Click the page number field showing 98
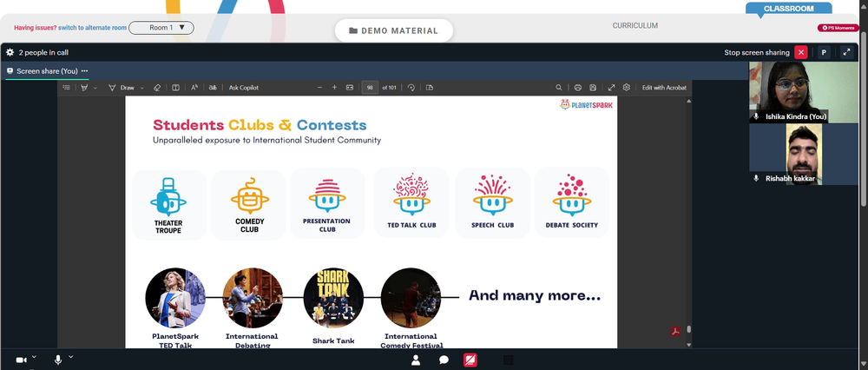Screen dimensions: 868x370 [x=370, y=88]
